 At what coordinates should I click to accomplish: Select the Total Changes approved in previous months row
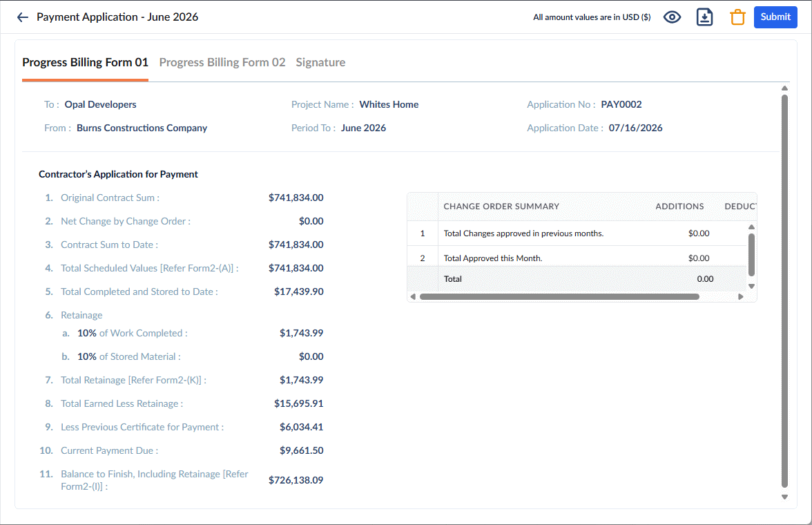(x=577, y=233)
